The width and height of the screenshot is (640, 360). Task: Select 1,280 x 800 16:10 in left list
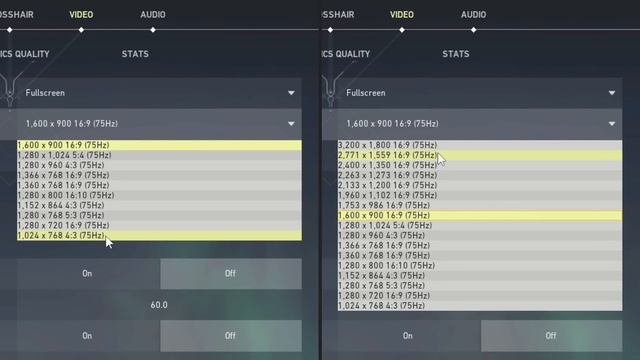[x=159, y=195]
